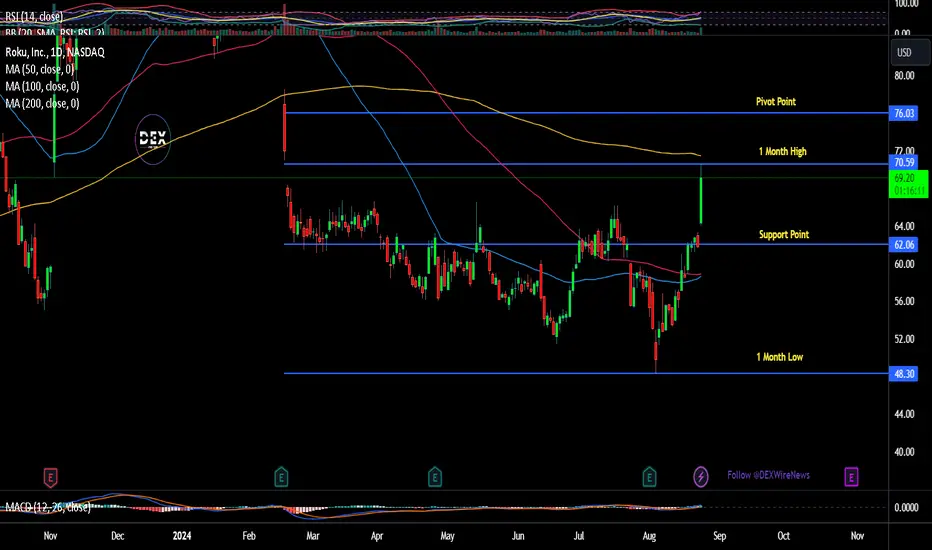Click the 62.06 price tag on axis

tap(903, 244)
